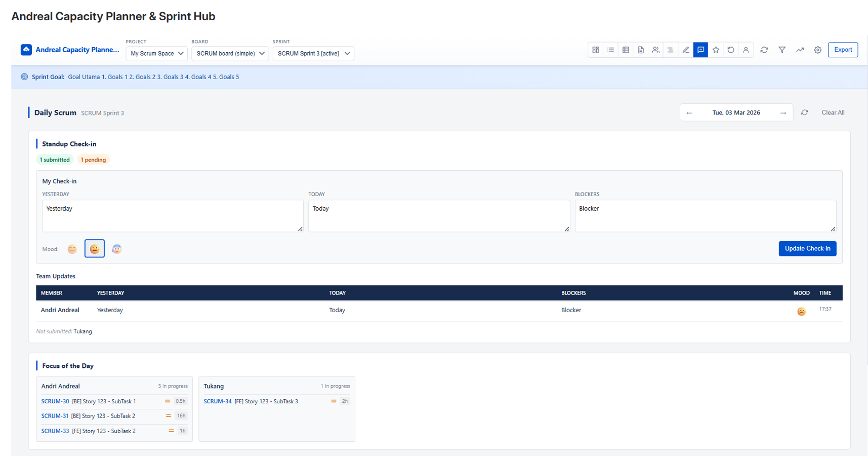
Task: Select the table view icon
Action: (x=626, y=50)
